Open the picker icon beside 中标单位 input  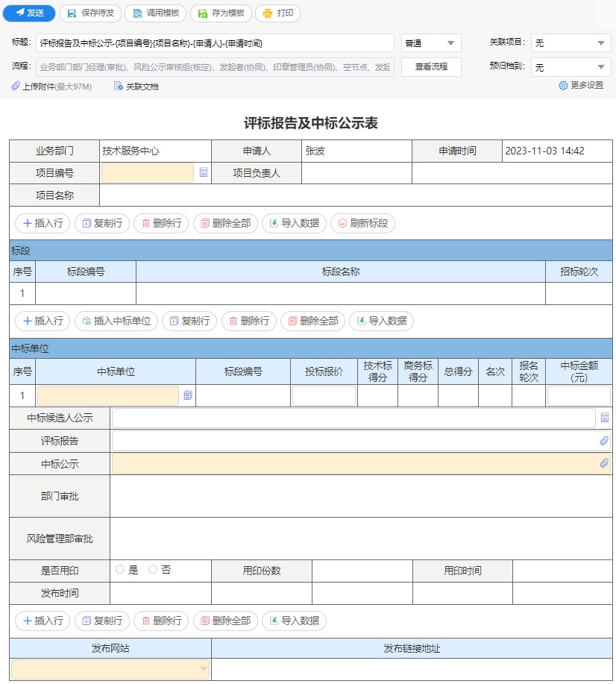(188, 395)
